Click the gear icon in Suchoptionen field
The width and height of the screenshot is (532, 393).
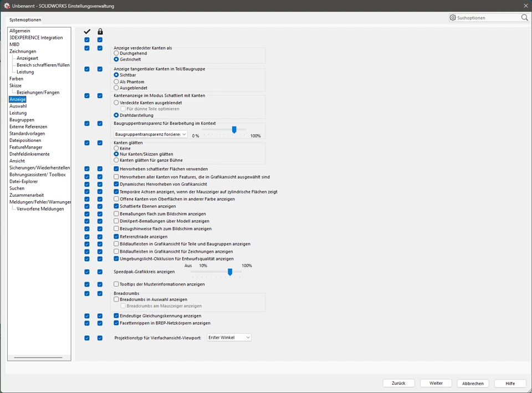[x=453, y=18]
